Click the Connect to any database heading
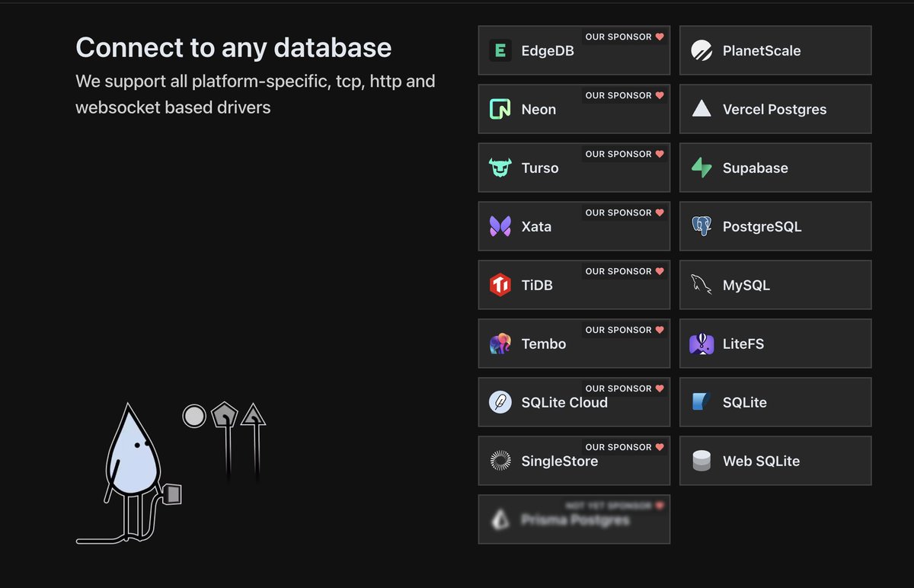 pos(233,48)
